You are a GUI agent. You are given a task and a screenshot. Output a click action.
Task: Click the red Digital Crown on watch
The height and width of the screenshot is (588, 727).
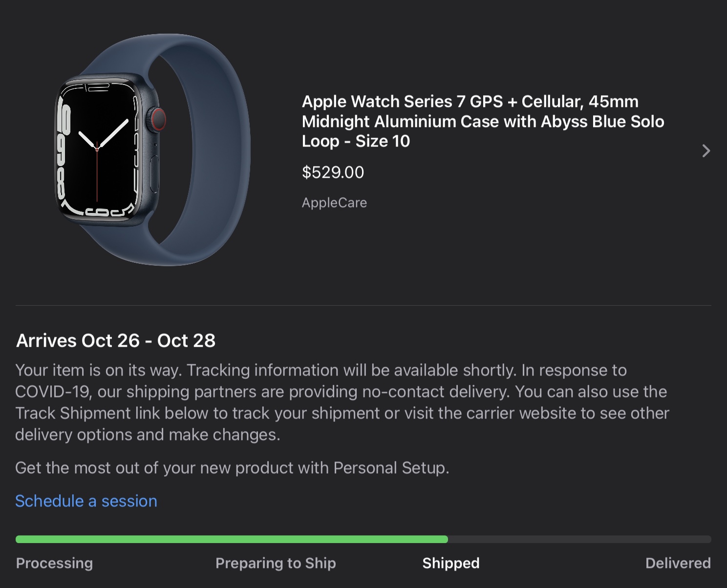158,120
